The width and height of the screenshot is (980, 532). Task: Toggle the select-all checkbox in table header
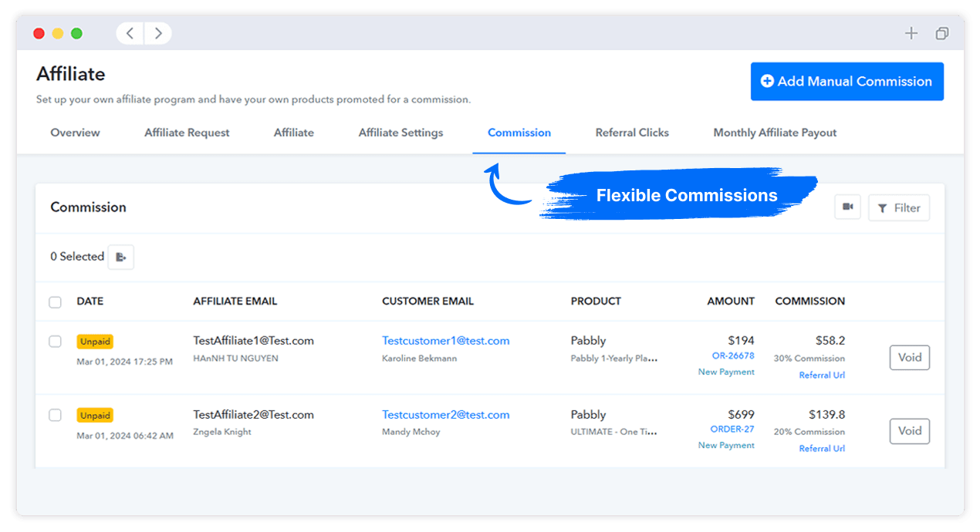55,302
